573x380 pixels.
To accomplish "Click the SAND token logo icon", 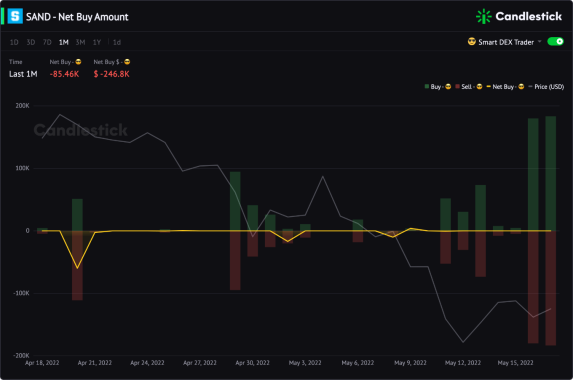I will 15,16.
